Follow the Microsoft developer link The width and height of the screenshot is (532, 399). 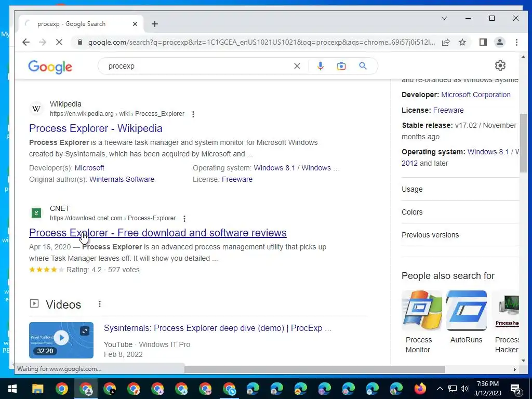tap(89, 168)
